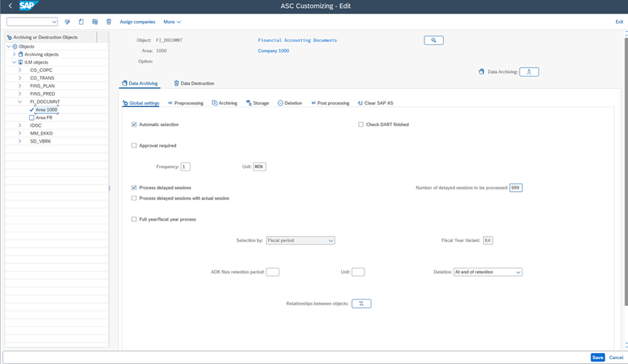Click the Save button

coord(598,357)
